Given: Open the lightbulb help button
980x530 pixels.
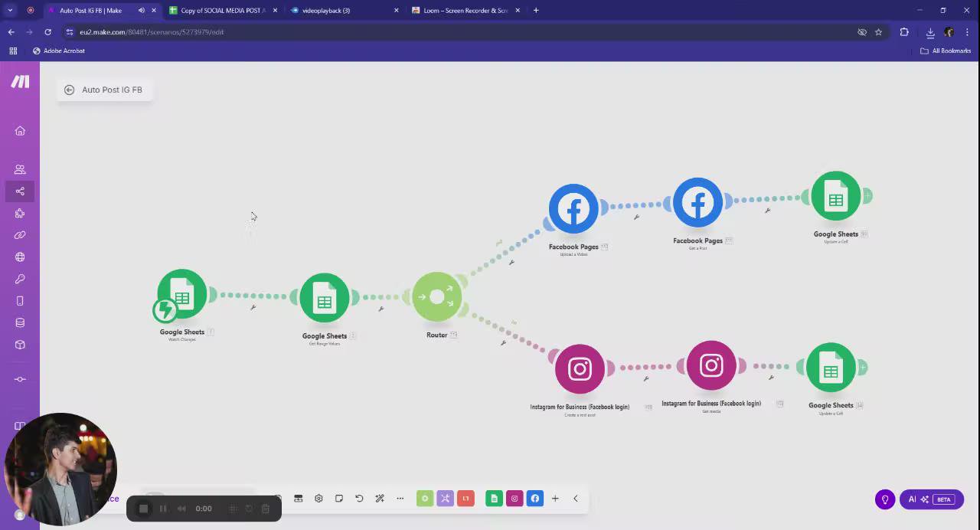Looking at the screenshot, I should (885, 499).
